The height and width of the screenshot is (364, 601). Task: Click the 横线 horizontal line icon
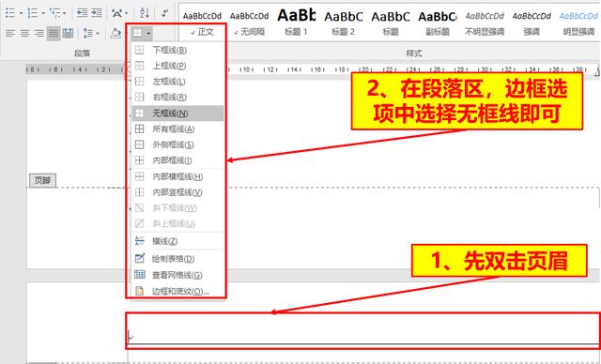click(140, 241)
